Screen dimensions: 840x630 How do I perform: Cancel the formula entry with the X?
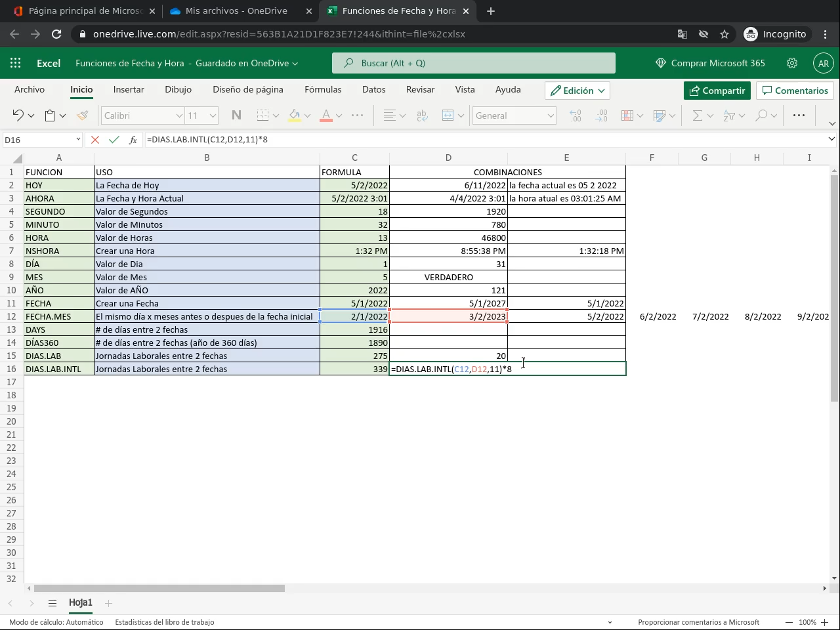[95, 140]
